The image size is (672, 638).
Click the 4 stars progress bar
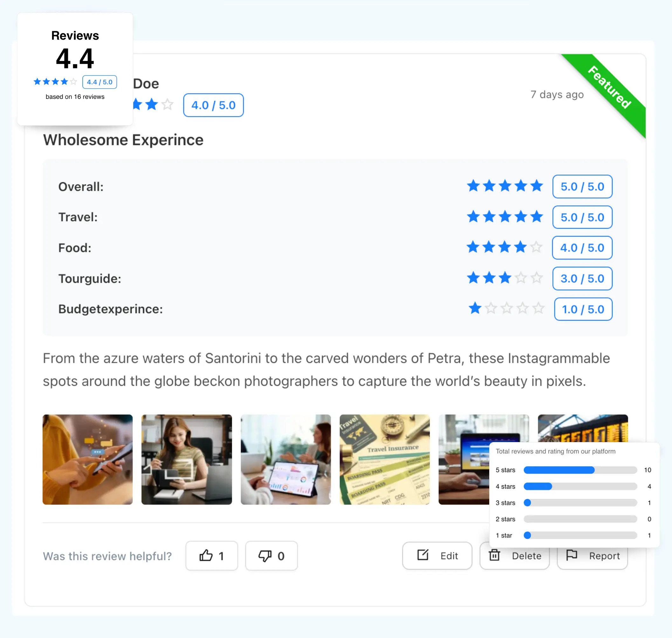(x=580, y=486)
